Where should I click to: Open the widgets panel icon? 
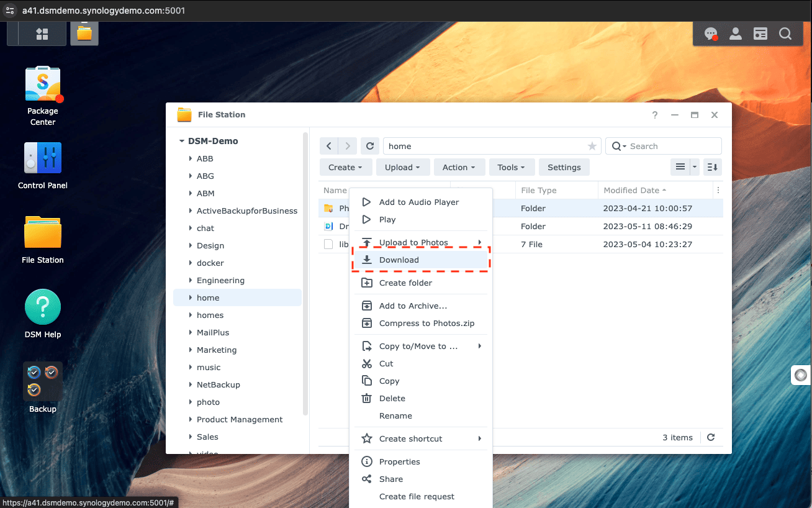pyautogui.click(x=760, y=34)
